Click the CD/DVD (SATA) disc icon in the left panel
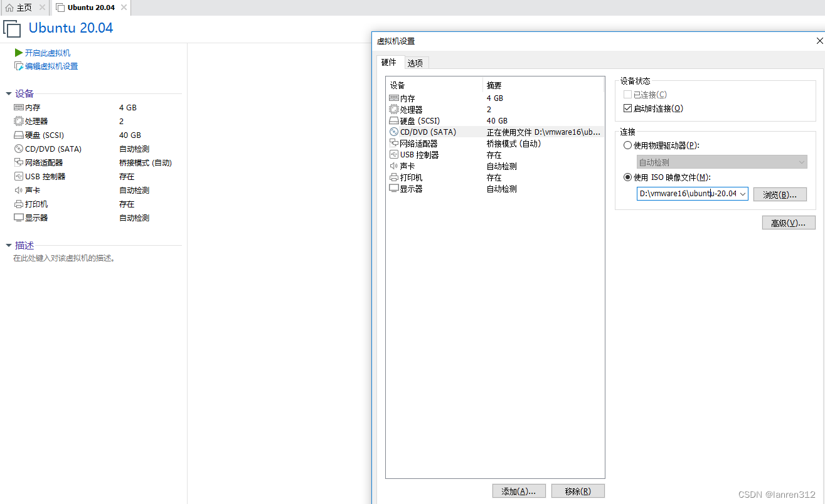Viewport: 825px width, 504px height. 19,149
